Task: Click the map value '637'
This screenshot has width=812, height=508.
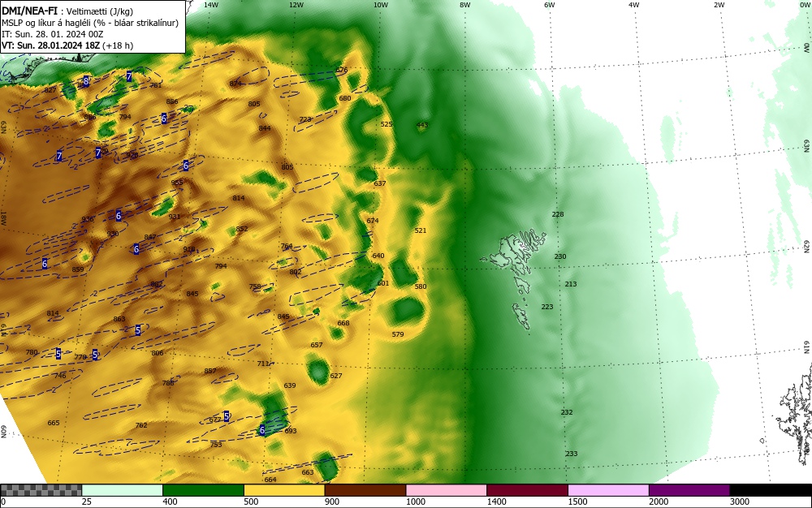Action: 379,183
